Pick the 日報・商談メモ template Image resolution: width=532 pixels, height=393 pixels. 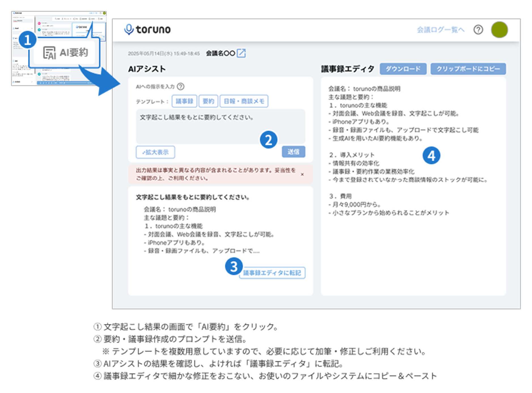pyautogui.click(x=244, y=101)
